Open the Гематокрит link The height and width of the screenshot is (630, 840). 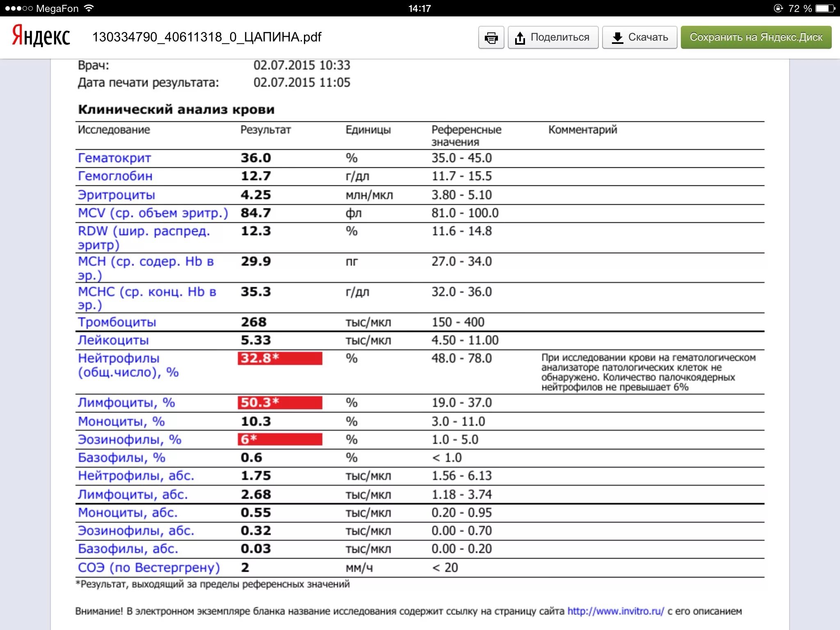(x=114, y=158)
